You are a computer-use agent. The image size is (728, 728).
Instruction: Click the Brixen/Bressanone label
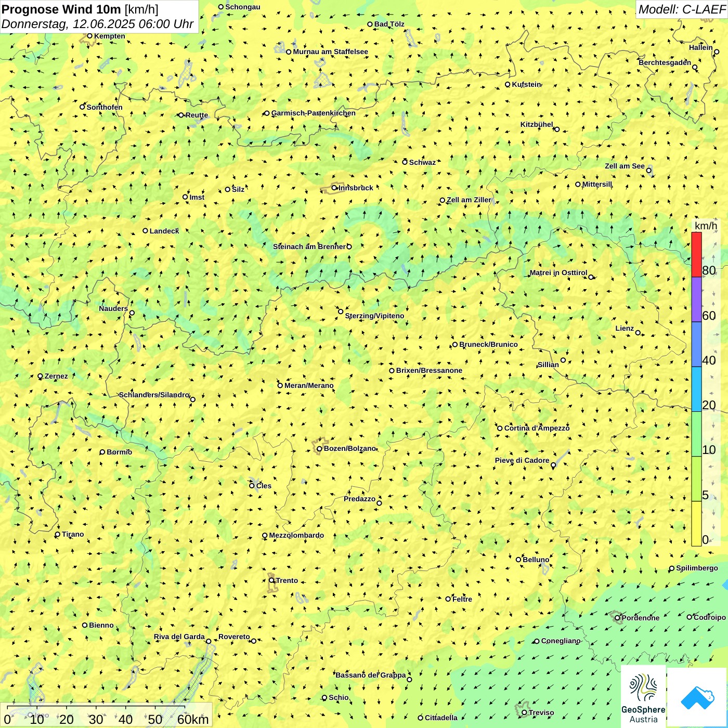(x=429, y=370)
